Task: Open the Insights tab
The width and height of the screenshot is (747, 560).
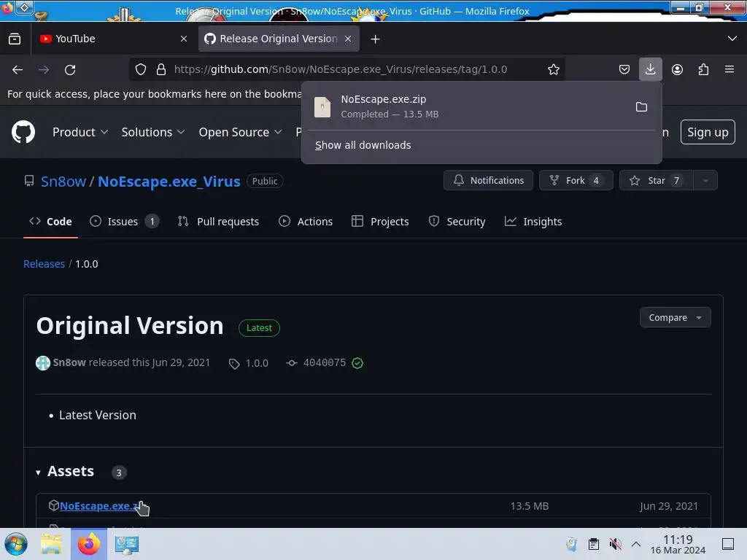Action: click(x=533, y=222)
